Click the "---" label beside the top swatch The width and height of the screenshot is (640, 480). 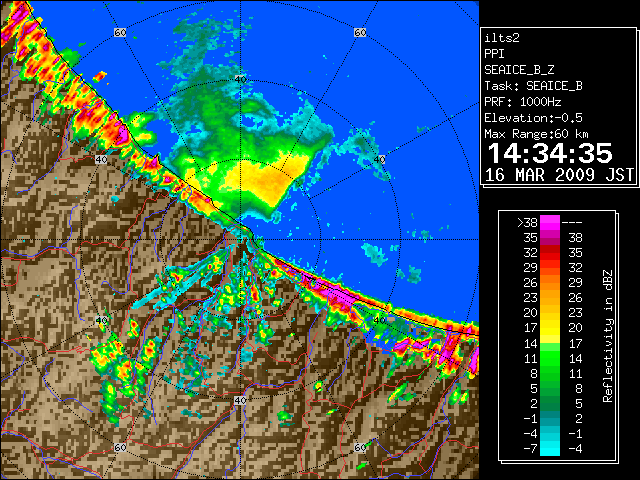pos(572,222)
